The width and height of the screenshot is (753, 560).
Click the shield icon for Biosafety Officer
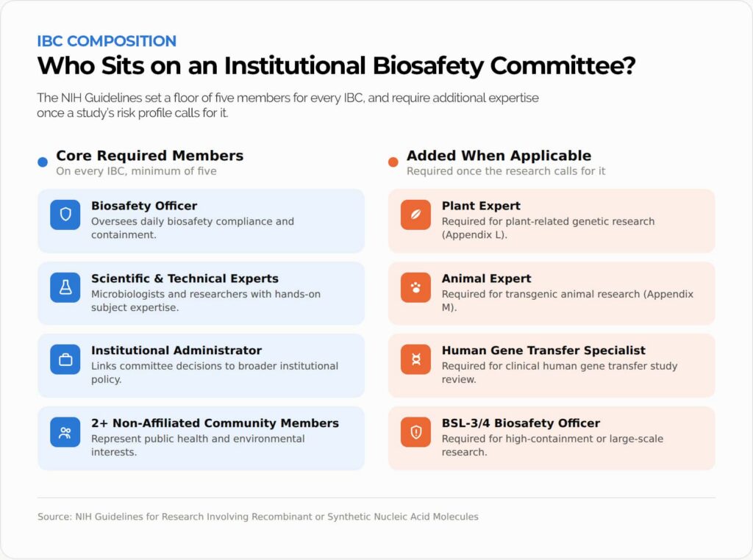click(65, 215)
